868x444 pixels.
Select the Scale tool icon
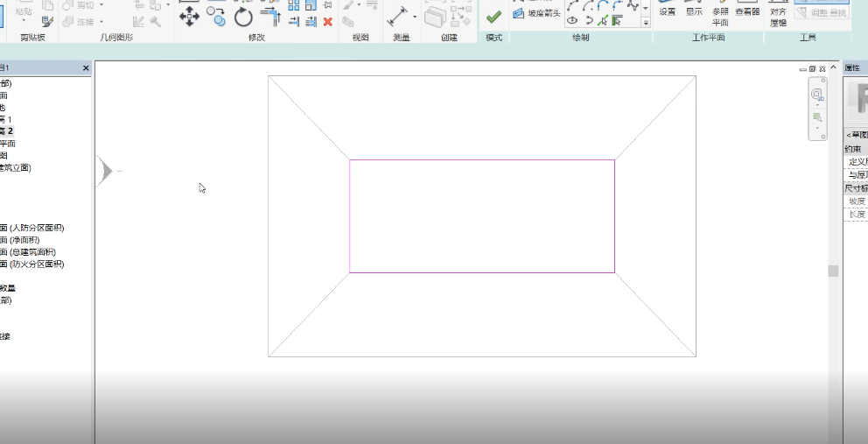point(311,5)
